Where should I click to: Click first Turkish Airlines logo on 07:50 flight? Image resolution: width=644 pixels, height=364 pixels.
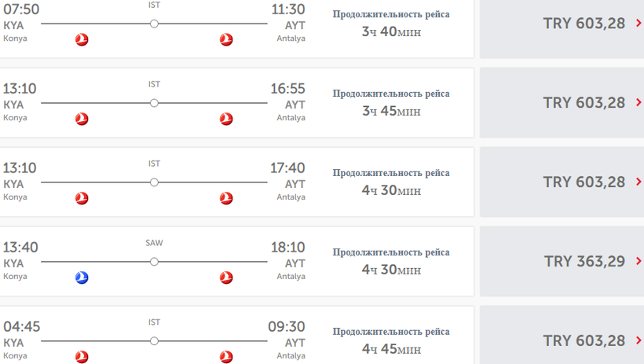pos(82,40)
